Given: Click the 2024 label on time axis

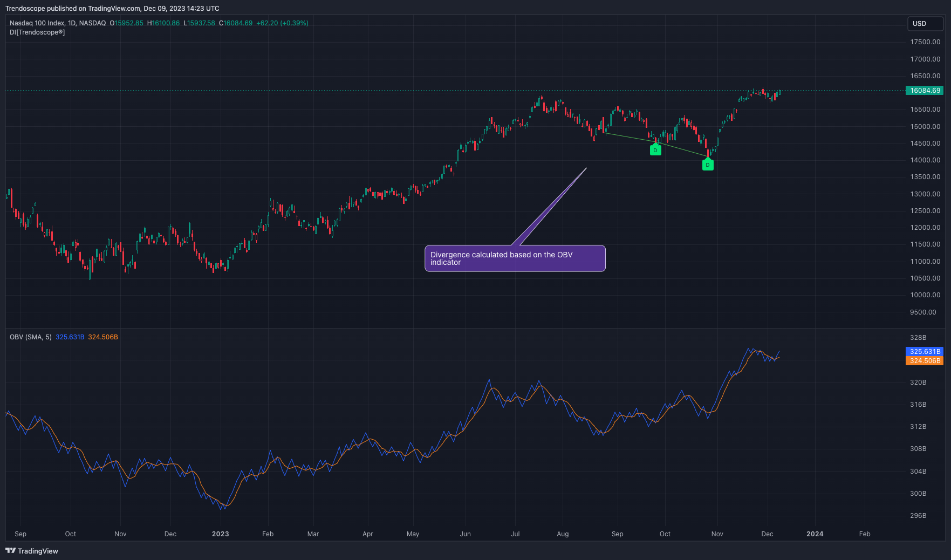Looking at the screenshot, I should 815,534.
